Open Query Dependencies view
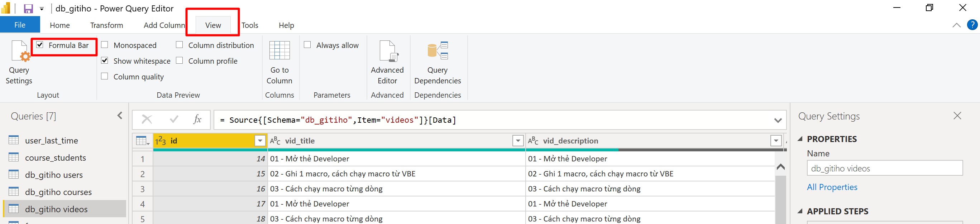Image resolution: width=980 pixels, height=224 pixels. pos(438,63)
